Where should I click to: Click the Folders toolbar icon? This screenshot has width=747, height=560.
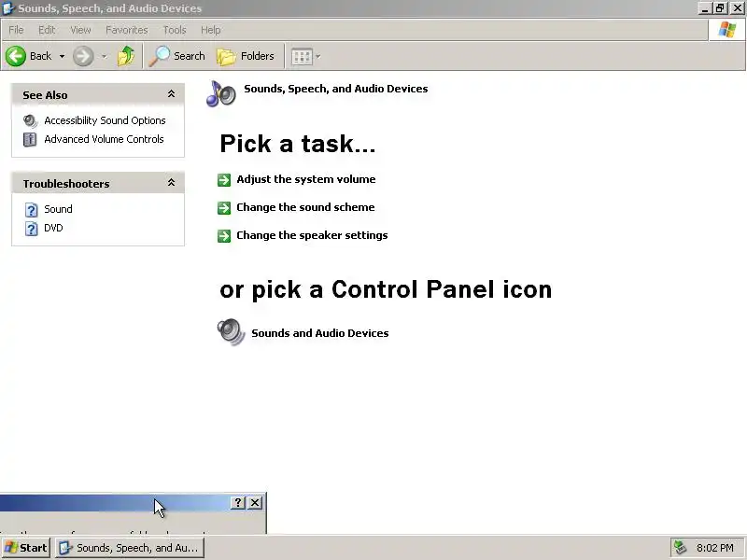click(226, 56)
